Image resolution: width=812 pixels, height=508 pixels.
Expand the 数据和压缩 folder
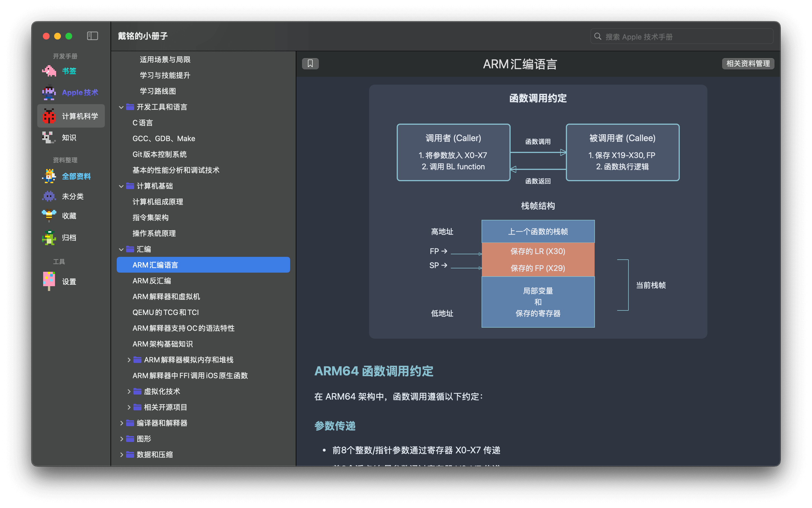[x=122, y=454]
